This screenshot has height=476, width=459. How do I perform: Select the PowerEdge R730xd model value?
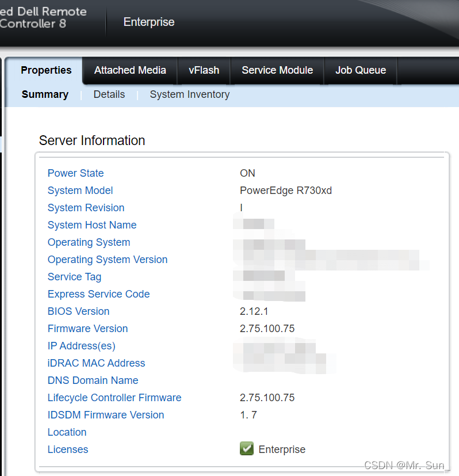click(x=286, y=191)
